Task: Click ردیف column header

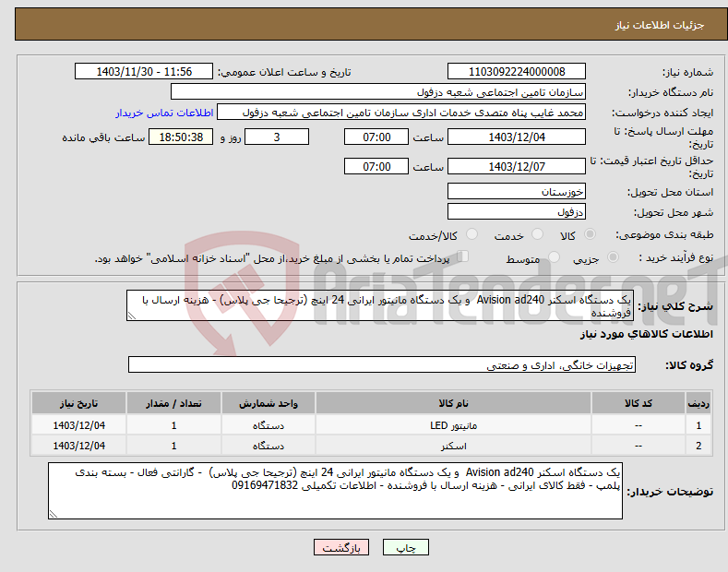Action: click(x=698, y=403)
